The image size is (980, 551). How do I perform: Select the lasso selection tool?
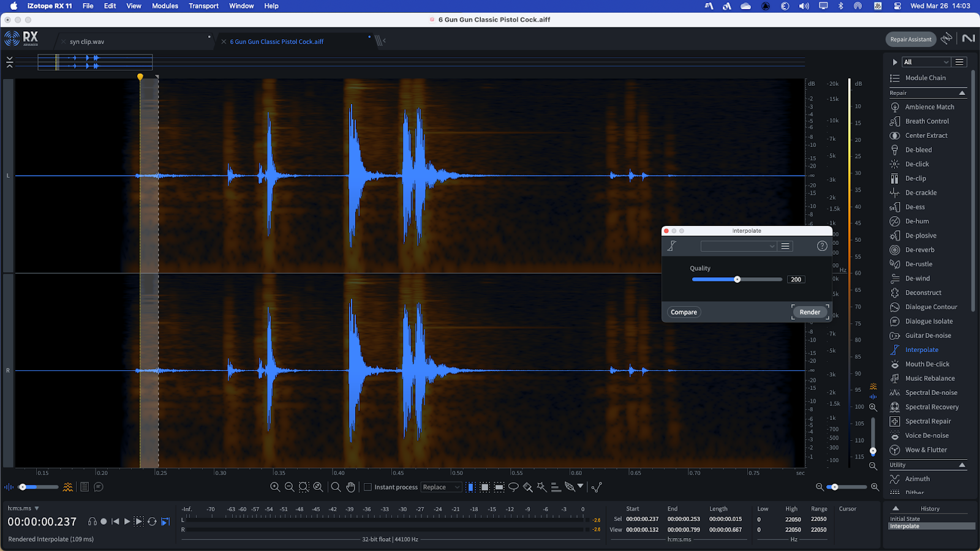tap(513, 487)
